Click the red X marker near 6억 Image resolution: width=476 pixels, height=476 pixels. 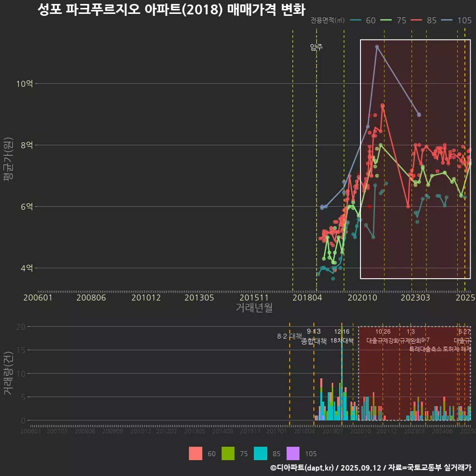369,206
